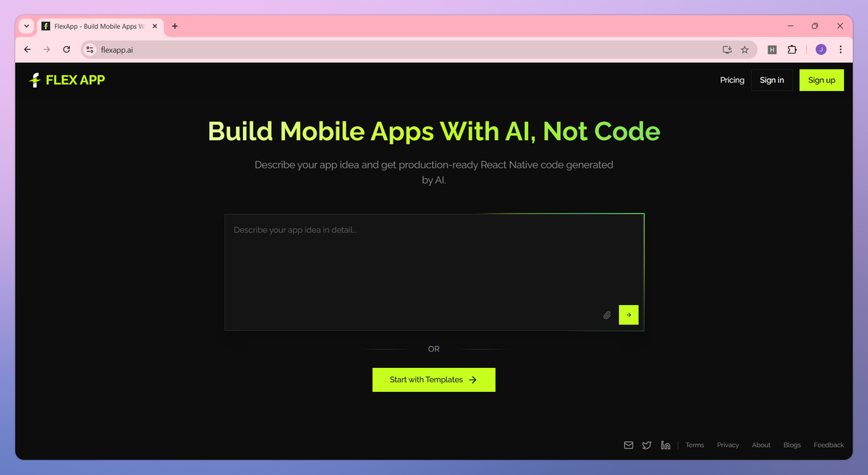This screenshot has height=475, width=868.
Task: Open the J profile avatar in Chrome
Action: click(820, 49)
